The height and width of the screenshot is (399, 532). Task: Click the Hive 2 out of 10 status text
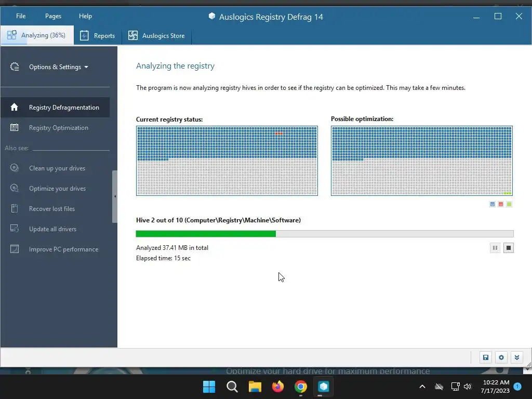tap(218, 220)
